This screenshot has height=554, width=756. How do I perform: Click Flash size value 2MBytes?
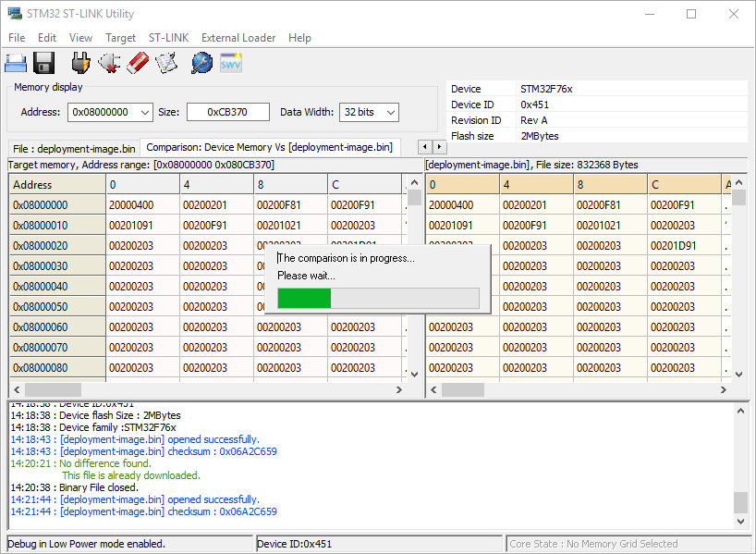tap(540, 136)
